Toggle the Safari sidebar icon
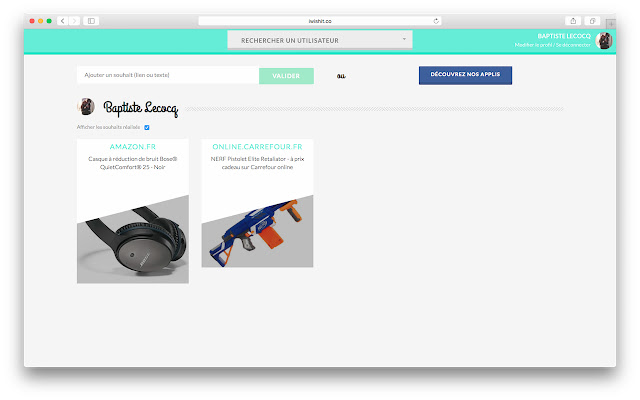The image size is (640, 400). pyautogui.click(x=91, y=21)
